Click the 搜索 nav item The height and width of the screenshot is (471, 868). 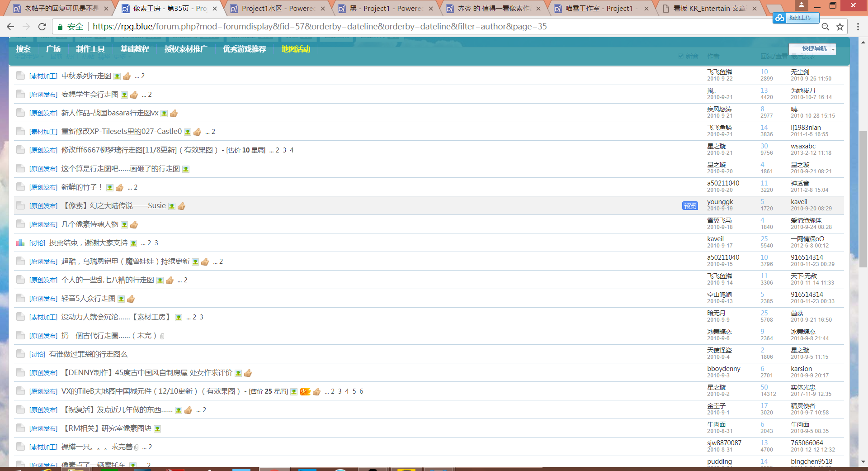[x=24, y=49]
